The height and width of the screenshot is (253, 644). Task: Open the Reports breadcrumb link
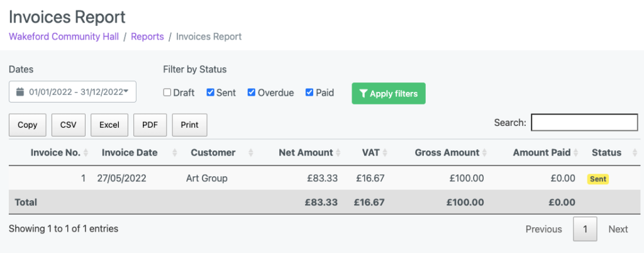(147, 37)
